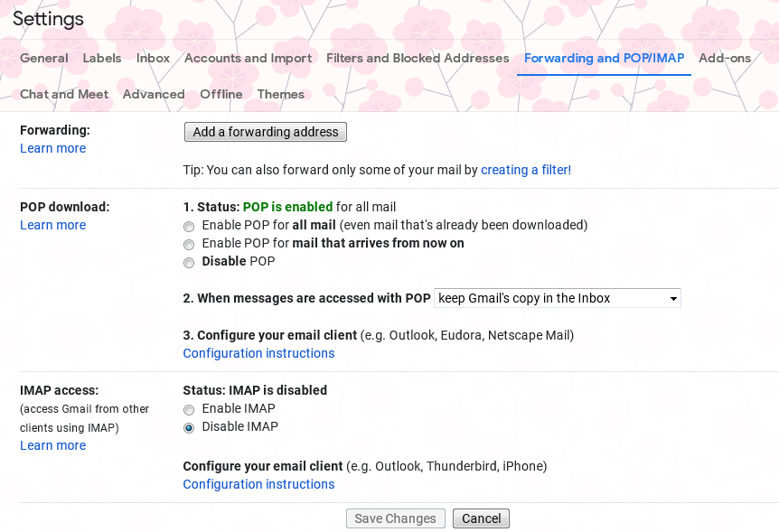779x532 pixels.
Task: Click the Save Changes button
Action: tap(395, 518)
